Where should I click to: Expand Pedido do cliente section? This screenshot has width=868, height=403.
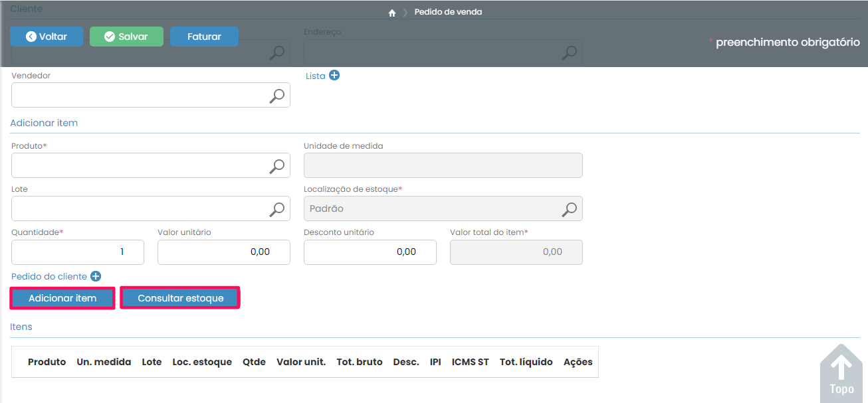point(96,276)
